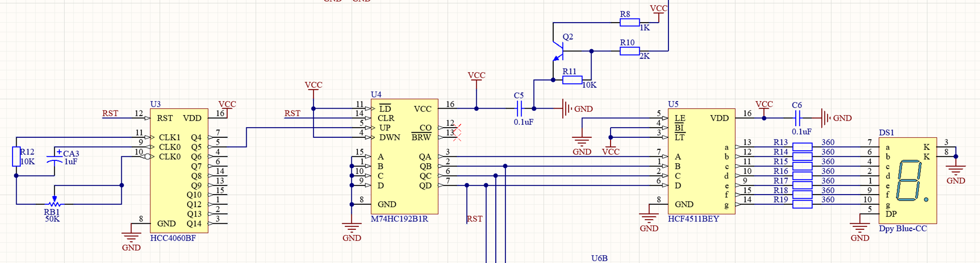
Task: Select the Q2 transistor symbol
Action: coord(559,51)
